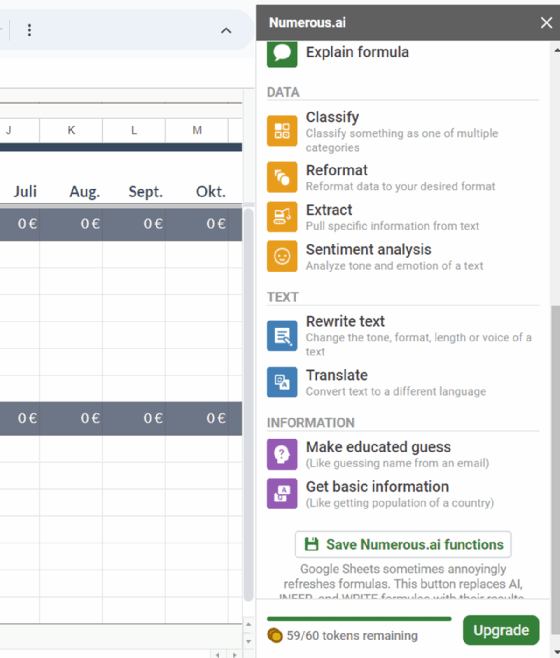Open the three-dot more options menu

click(29, 30)
